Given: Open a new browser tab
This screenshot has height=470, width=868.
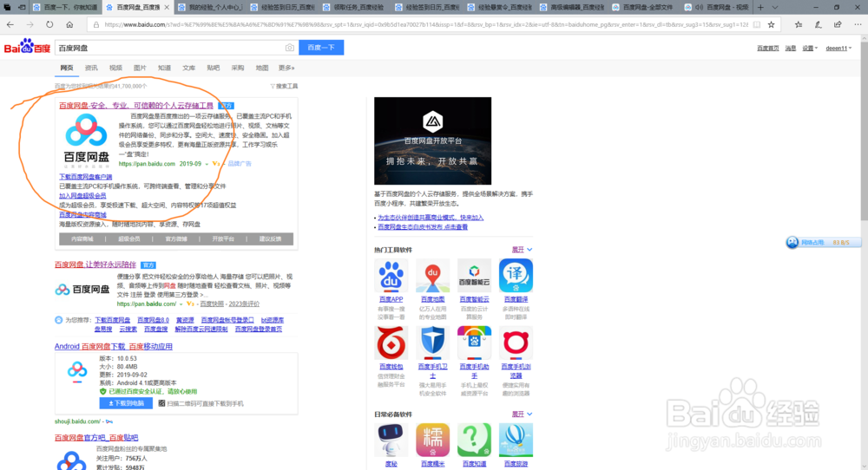Looking at the screenshot, I should [760, 7].
